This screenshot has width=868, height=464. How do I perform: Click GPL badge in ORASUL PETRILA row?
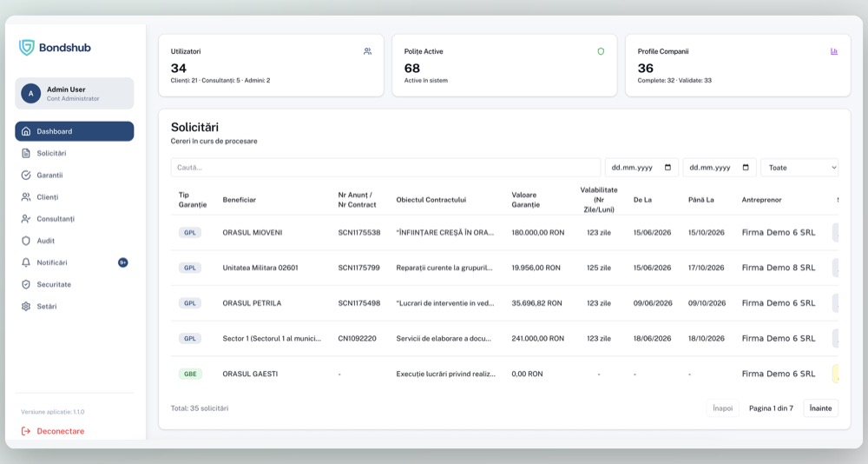(x=190, y=303)
